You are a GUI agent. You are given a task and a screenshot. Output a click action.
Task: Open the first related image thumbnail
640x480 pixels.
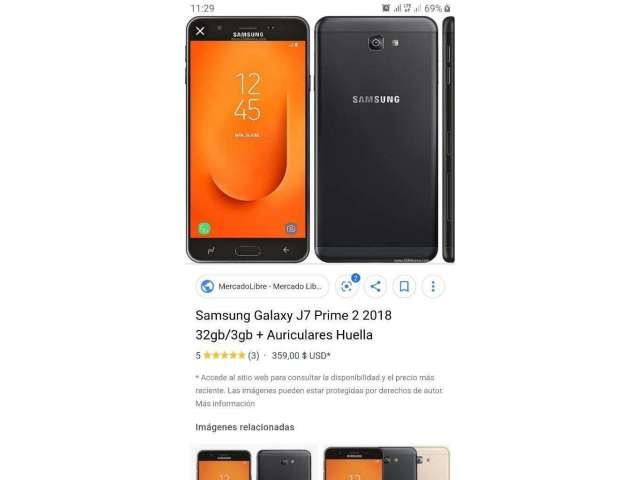click(253, 464)
